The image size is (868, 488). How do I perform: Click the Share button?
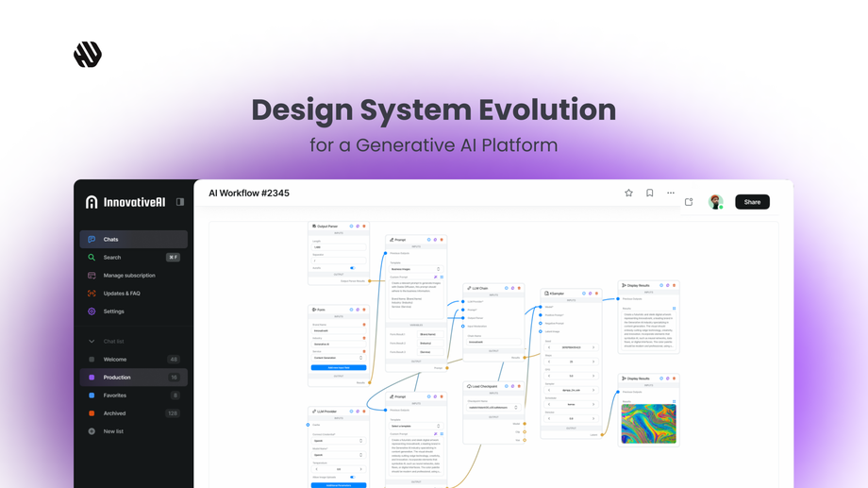[x=752, y=202]
